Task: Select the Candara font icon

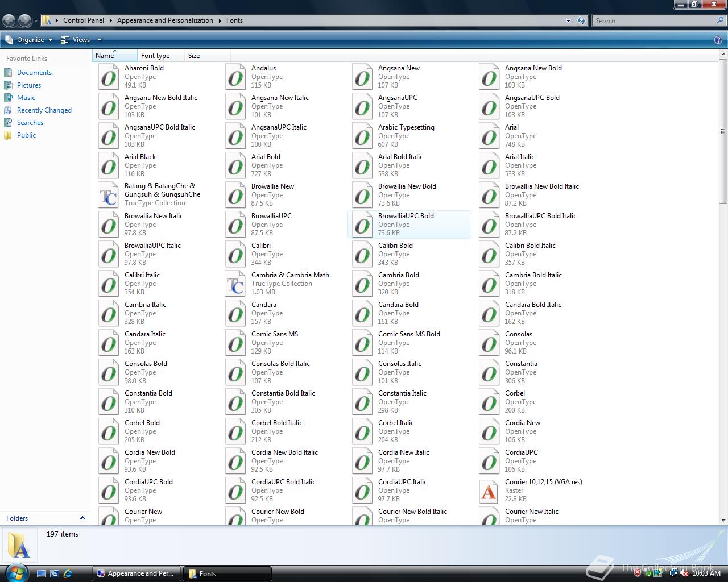Action: click(235, 313)
